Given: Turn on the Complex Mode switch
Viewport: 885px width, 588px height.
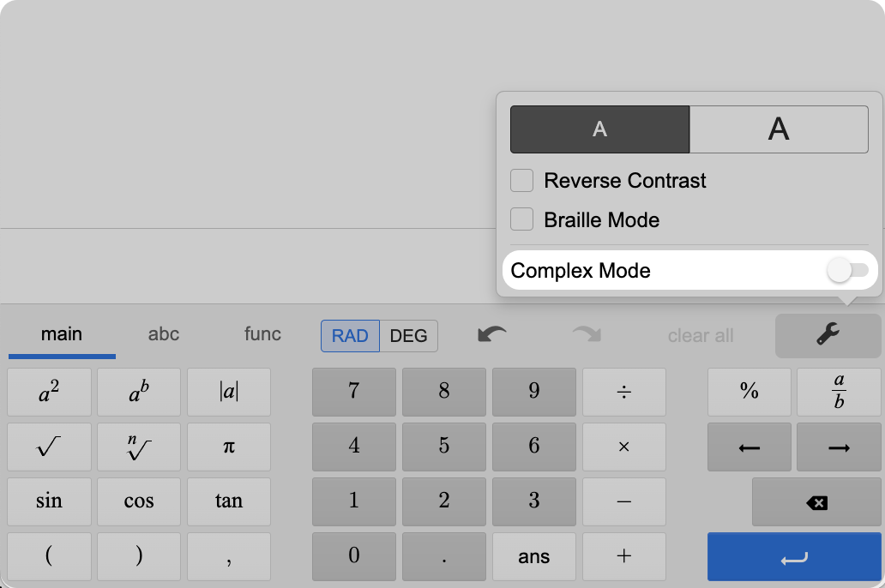Looking at the screenshot, I should coord(847,271).
